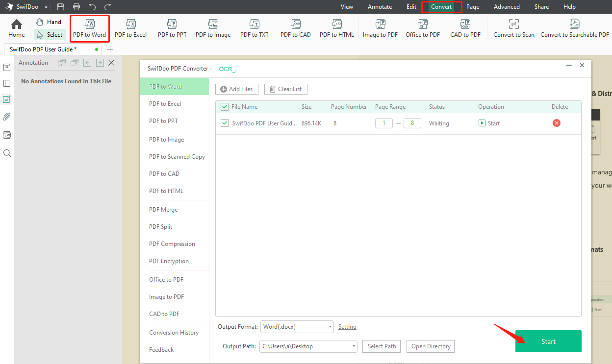Click the Open Directory button

click(x=431, y=346)
